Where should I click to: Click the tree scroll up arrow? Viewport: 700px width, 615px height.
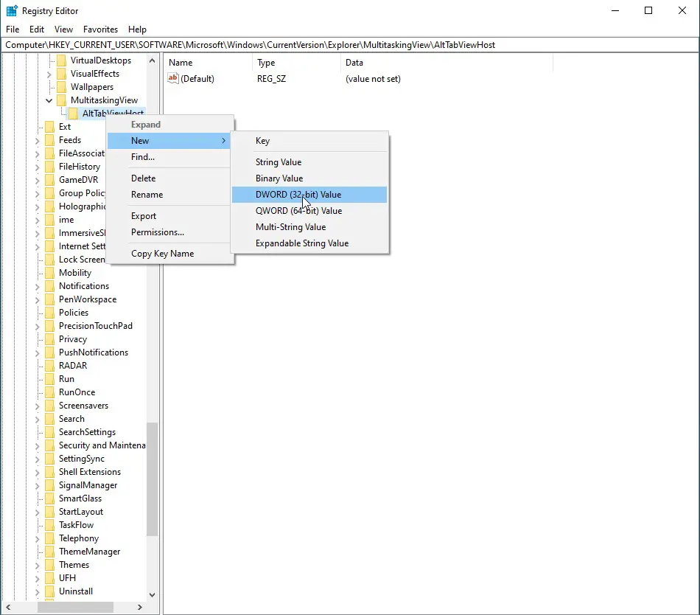(153, 60)
